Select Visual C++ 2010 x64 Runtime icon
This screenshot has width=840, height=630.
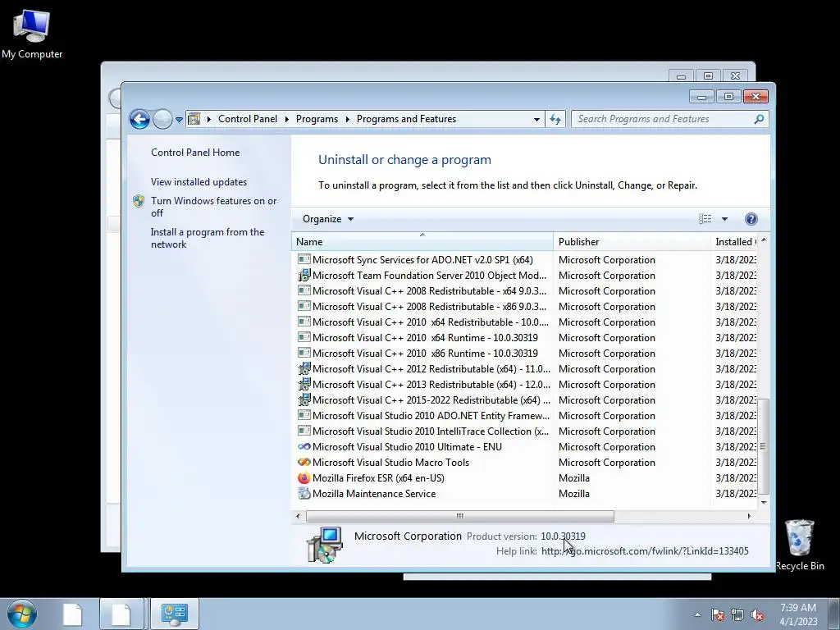point(304,337)
